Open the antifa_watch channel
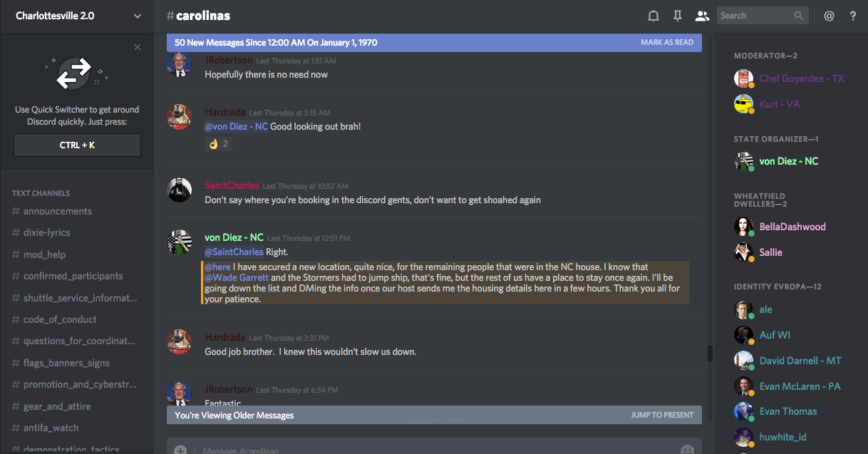Image resolution: width=868 pixels, height=454 pixels. click(x=51, y=428)
